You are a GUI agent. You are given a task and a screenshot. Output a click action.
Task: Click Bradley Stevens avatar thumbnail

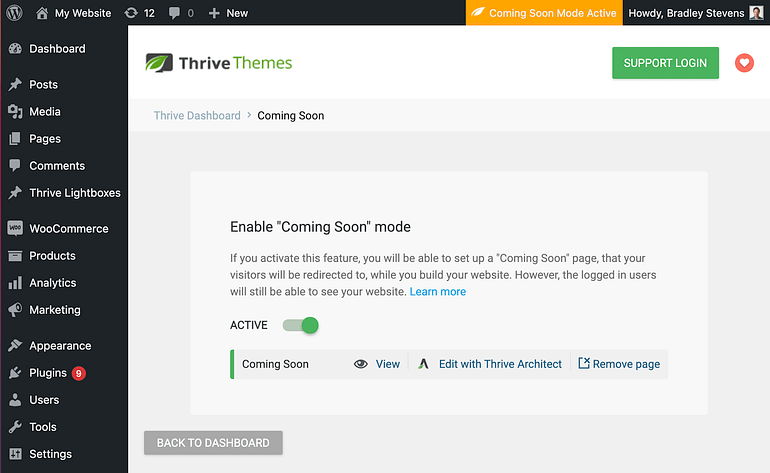pyautogui.click(x=756, y=13)
